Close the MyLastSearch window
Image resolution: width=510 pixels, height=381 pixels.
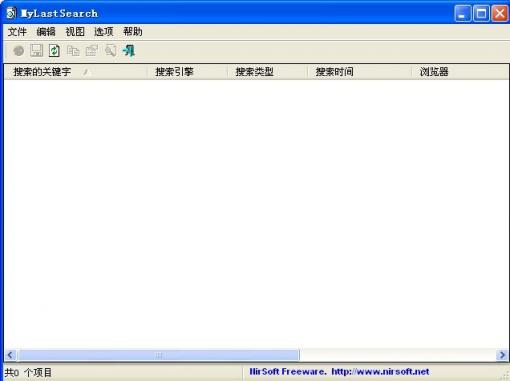[x=500, y=14]
